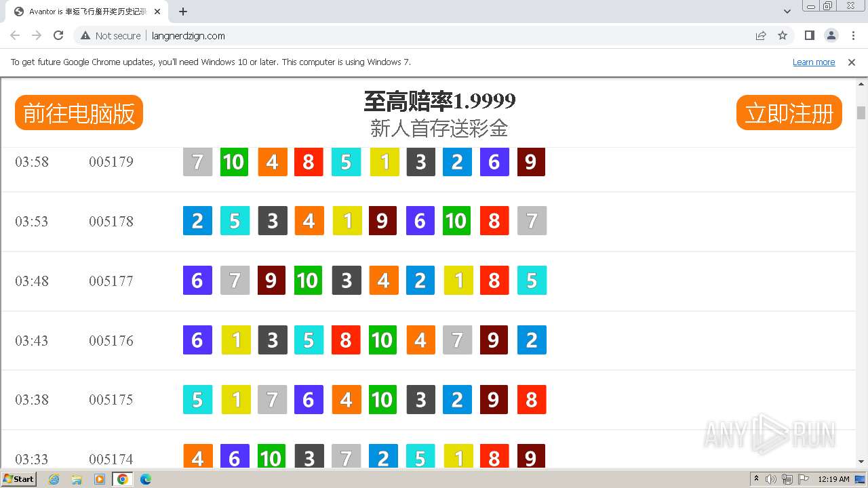Click the 新人首存送彩金 banner text
This screenshot has height=488, width=868.
click(x=439, y=128)
